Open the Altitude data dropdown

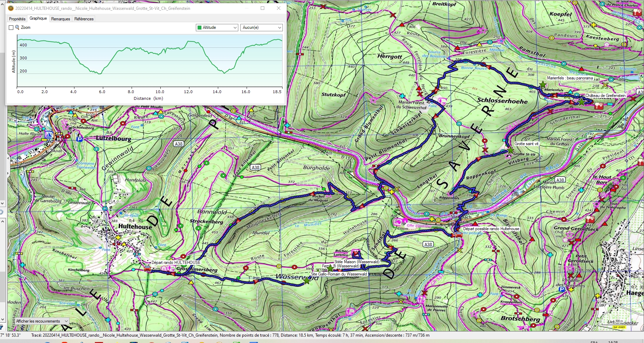[217, 27]
